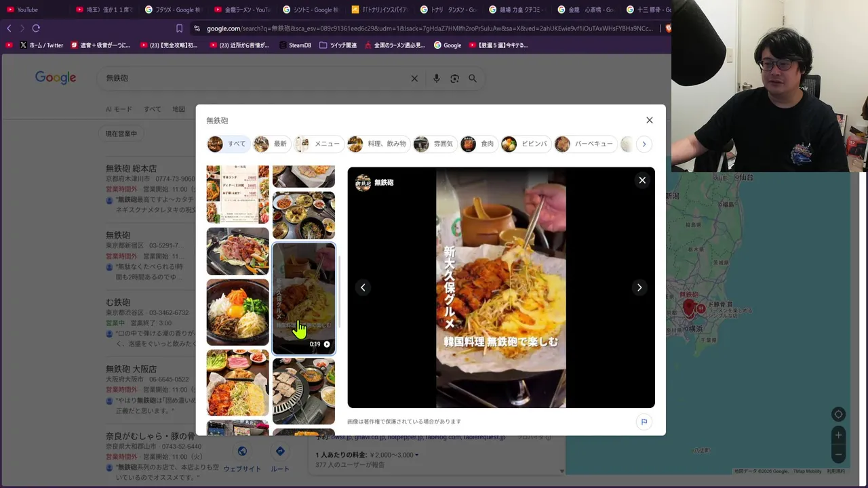Viewport: 868px width, 488px height.
Task: Start voice search with microphone icon
Action: point(436,79)
